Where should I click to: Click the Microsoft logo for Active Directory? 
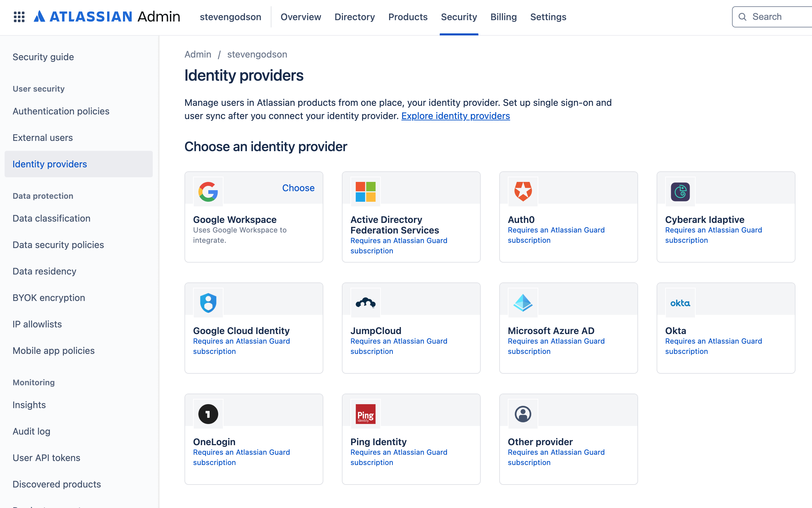coord(365,191)
